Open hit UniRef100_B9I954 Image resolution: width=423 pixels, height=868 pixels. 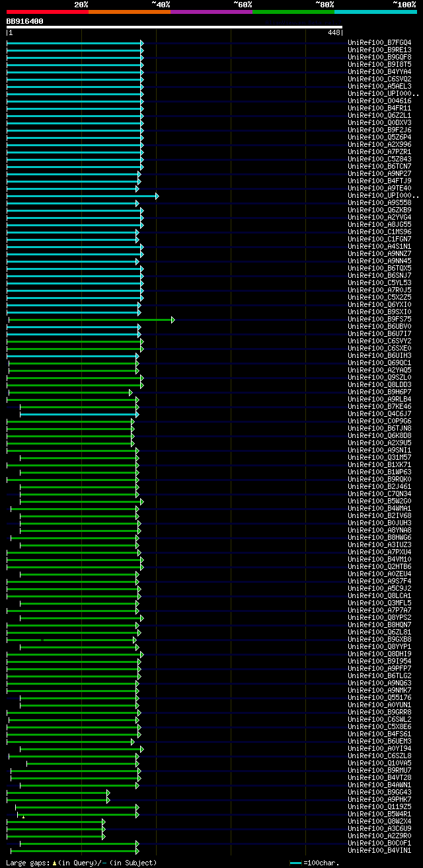point(379,662)
